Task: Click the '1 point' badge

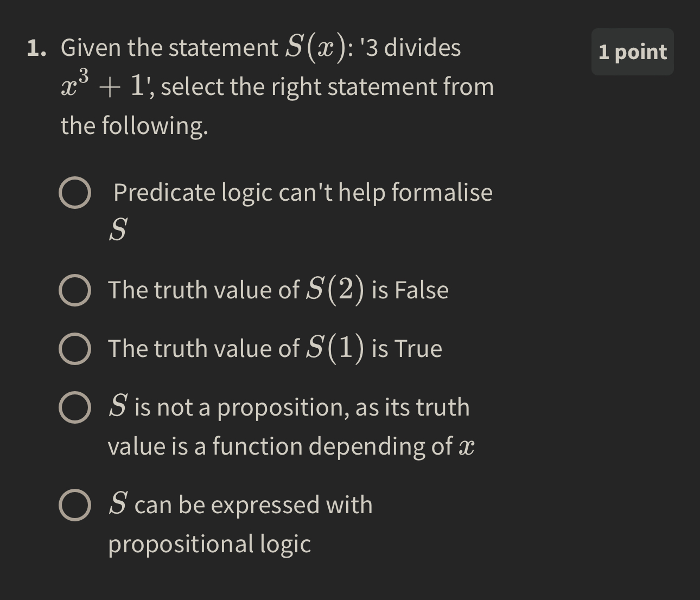Action: (632, 52)
